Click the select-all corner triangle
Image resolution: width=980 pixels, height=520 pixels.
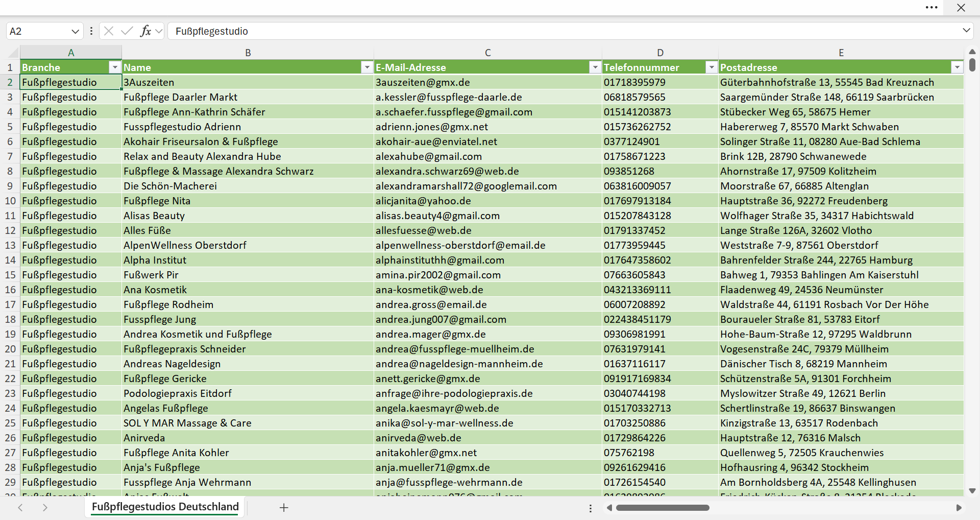pos(13,53)
